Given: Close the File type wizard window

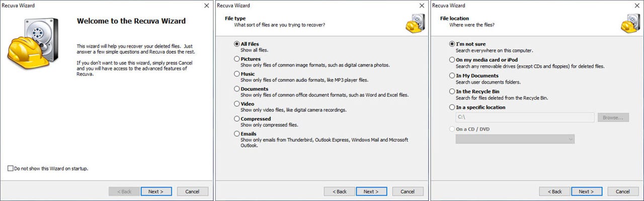Looking at the screenshot, I should 422,6.
